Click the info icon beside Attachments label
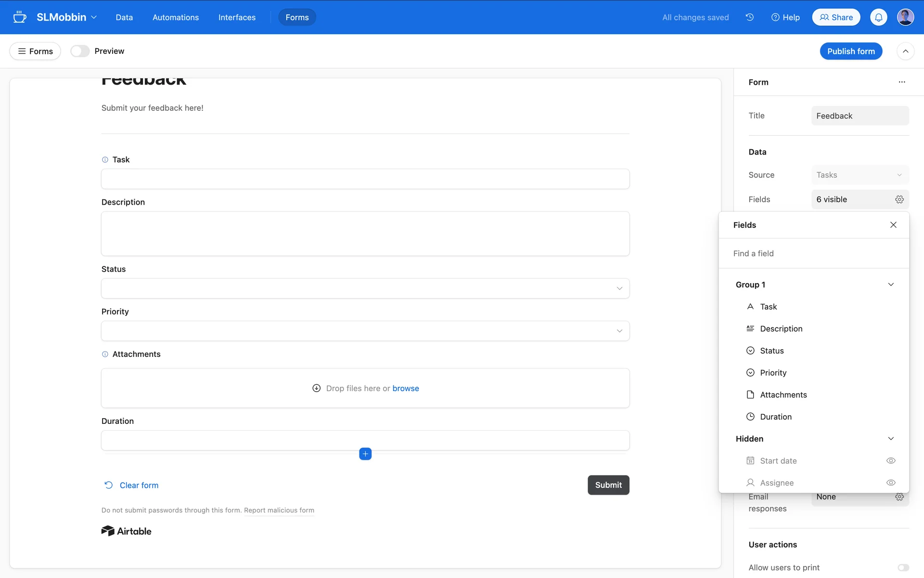 pos(105,354)
